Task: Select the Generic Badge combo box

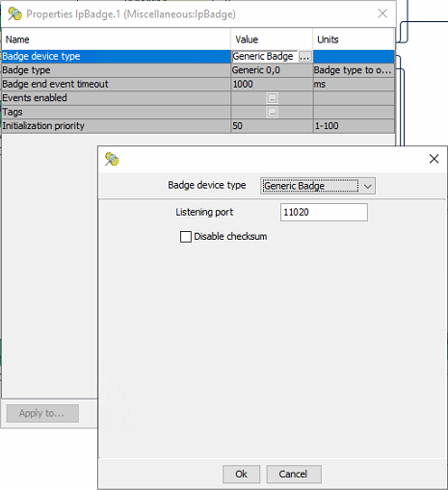Action: 318,186
